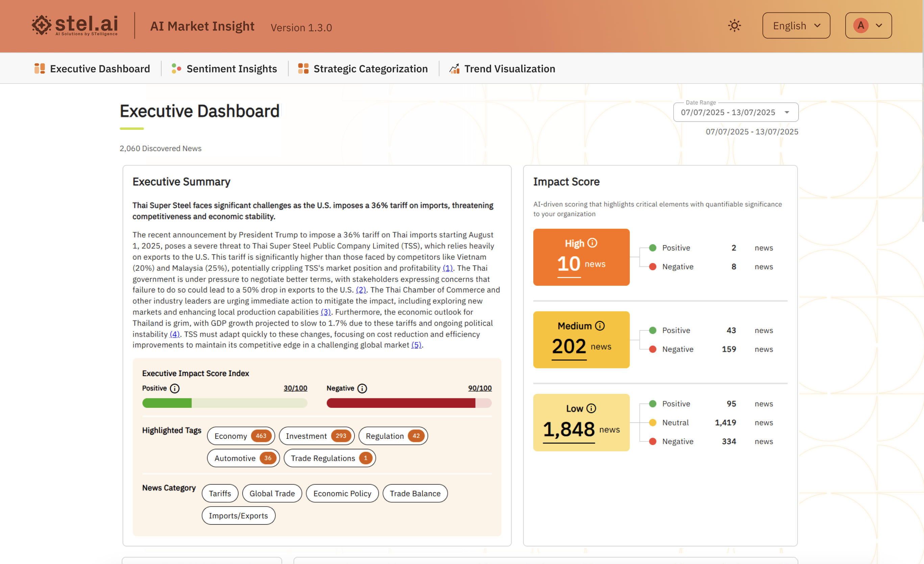
Task: Click info icon next to Low
Action: tap(591, 408)
